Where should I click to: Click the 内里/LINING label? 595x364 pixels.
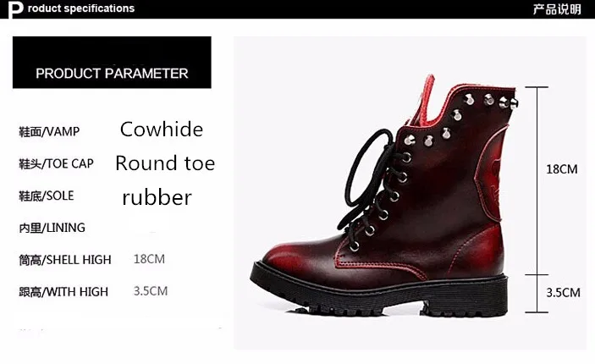pos(52,228)
